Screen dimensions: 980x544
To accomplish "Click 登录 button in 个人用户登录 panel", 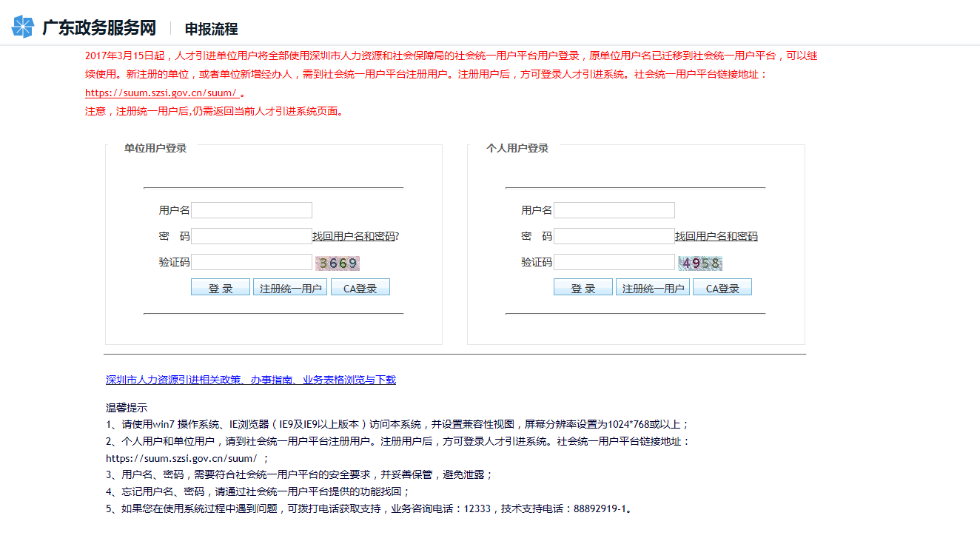I will click(x=583, y=288).
